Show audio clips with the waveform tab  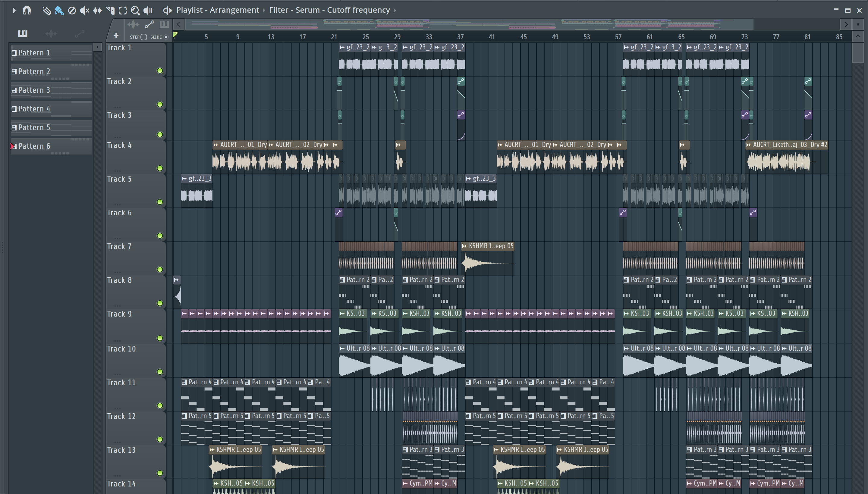[x=51, y=33]
